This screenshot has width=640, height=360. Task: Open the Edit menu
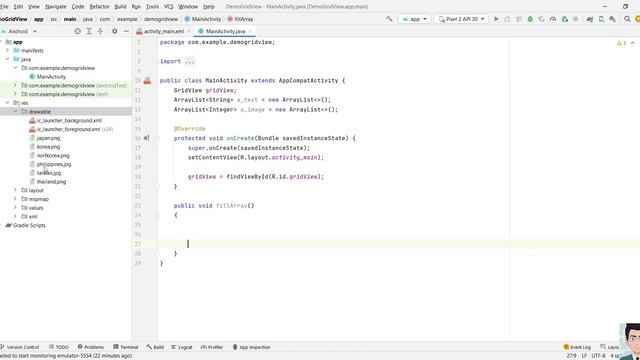pyautogui.click(x=18, y=7)
